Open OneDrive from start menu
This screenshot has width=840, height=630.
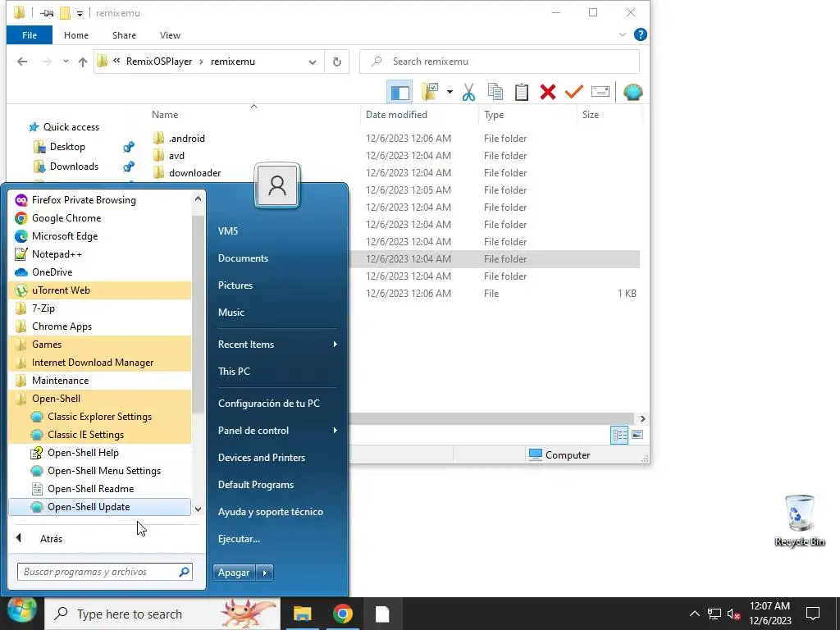tap(99, 272)
